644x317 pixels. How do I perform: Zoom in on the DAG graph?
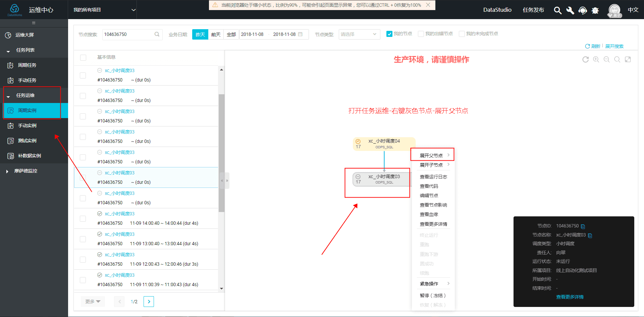click(596, 59)
